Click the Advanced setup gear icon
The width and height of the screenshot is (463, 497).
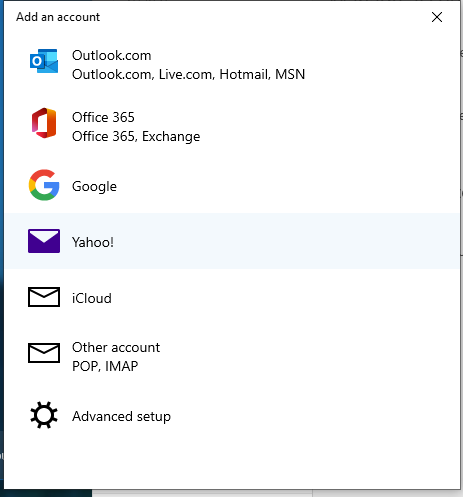click(x=44, y=415)
